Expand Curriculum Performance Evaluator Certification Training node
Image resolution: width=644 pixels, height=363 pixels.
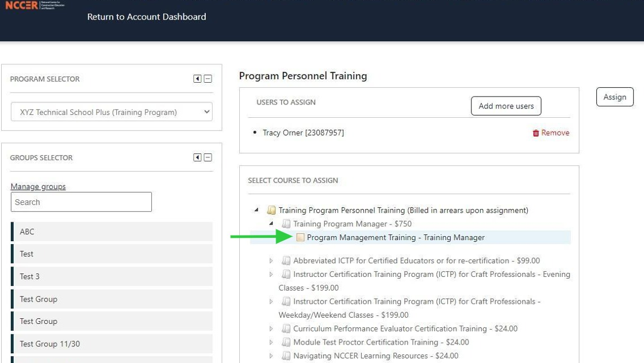pos(271,329)
